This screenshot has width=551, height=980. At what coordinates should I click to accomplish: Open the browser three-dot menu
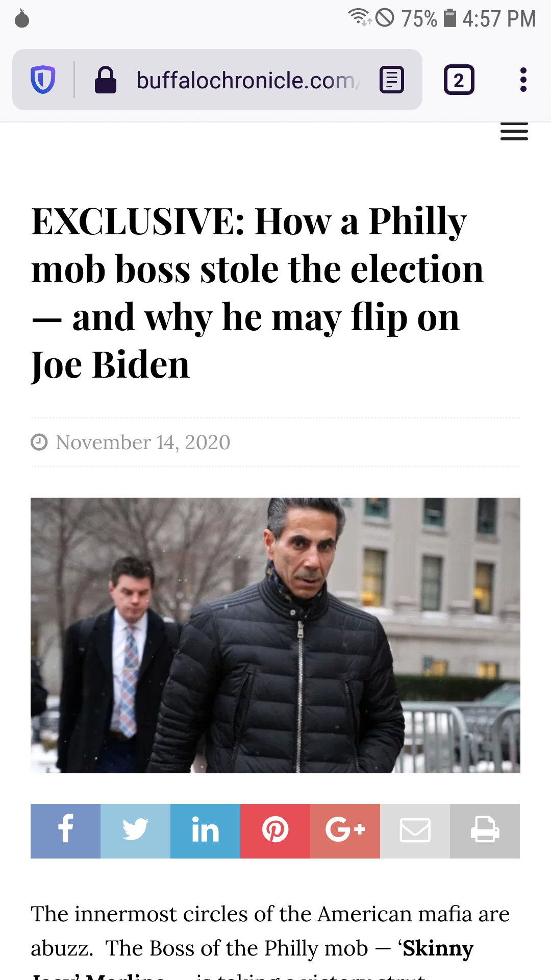(x=523, y=80)
